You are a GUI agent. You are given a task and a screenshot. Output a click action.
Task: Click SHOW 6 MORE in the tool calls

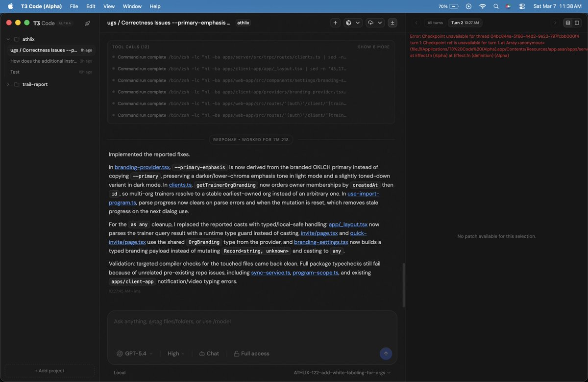click(374, 47)
